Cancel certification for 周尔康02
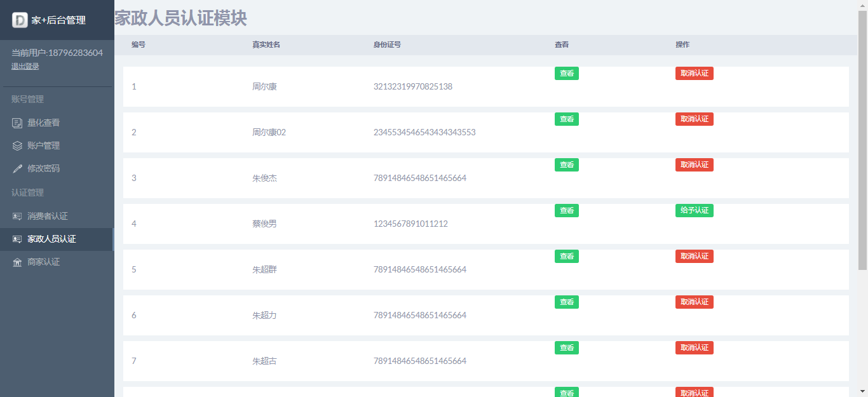Image resolution: width=868 pixels, height=397 pixels. (x=694, y=119)
